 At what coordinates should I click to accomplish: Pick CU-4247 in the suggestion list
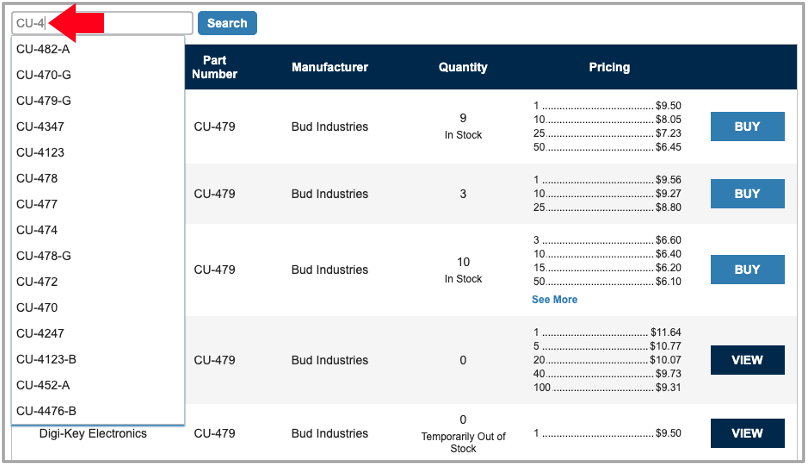pyautogui.click(x=40, y=333)
